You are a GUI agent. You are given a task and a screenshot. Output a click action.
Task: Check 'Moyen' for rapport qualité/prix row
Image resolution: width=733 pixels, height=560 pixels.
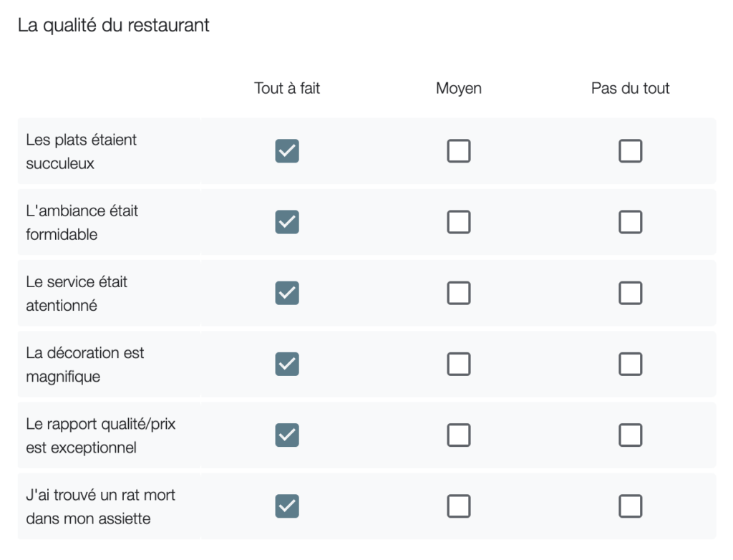459,435
